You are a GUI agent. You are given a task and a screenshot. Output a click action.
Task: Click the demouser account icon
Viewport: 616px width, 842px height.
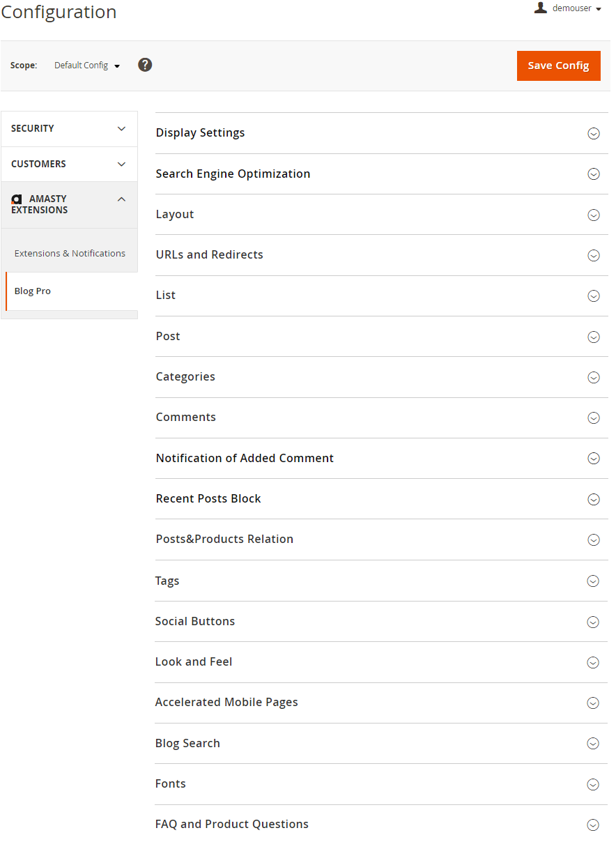tap(540, 8)
